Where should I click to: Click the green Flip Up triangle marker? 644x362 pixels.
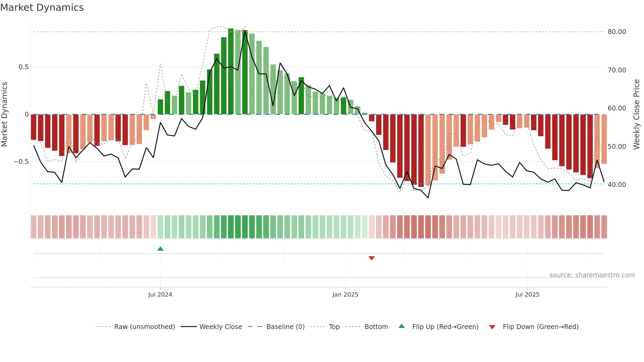pos(160,249)
